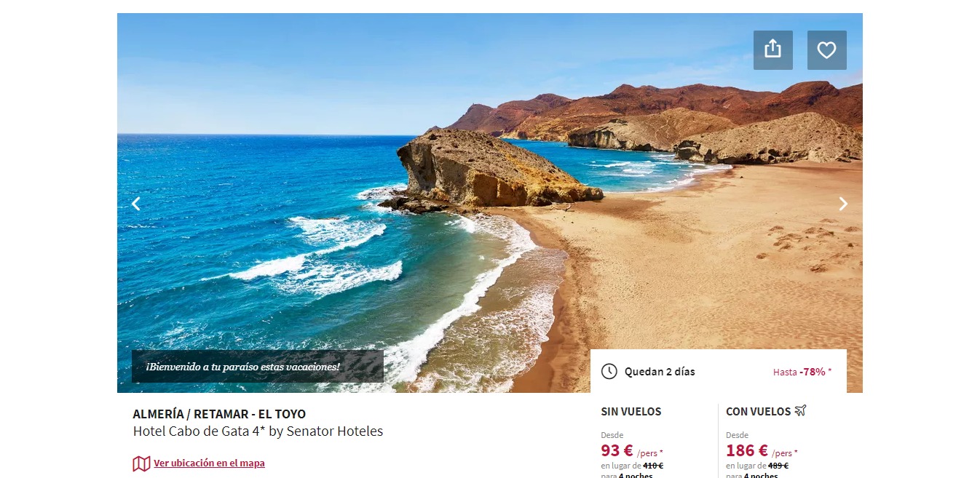Click the share icon on the photo
This screenshot has height=478, width=980.
773,50
